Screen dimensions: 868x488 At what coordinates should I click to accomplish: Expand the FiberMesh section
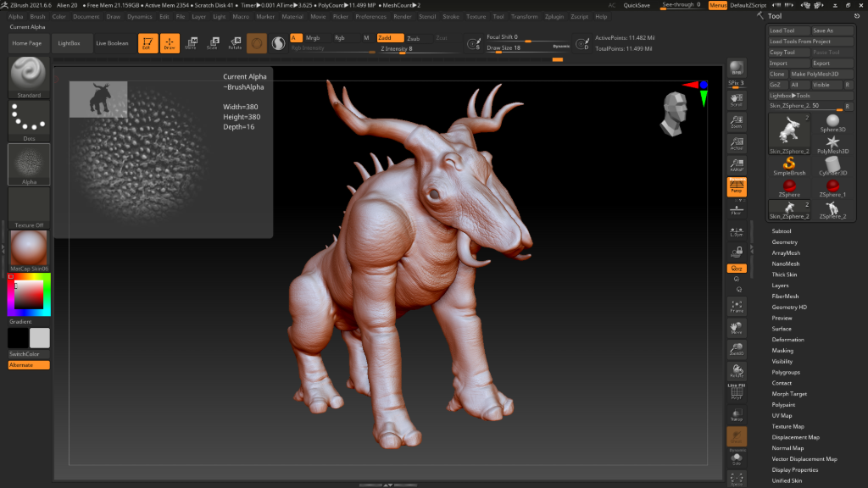point(785,296)
